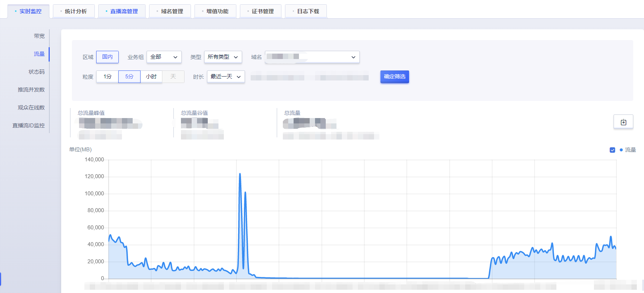Open 直播流ID监控 in the sidebar
644x293 pixels.
point(29,126)
